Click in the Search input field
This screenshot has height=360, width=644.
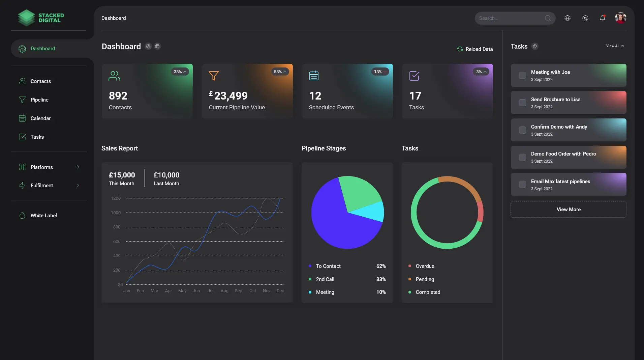tap(515, 18)
